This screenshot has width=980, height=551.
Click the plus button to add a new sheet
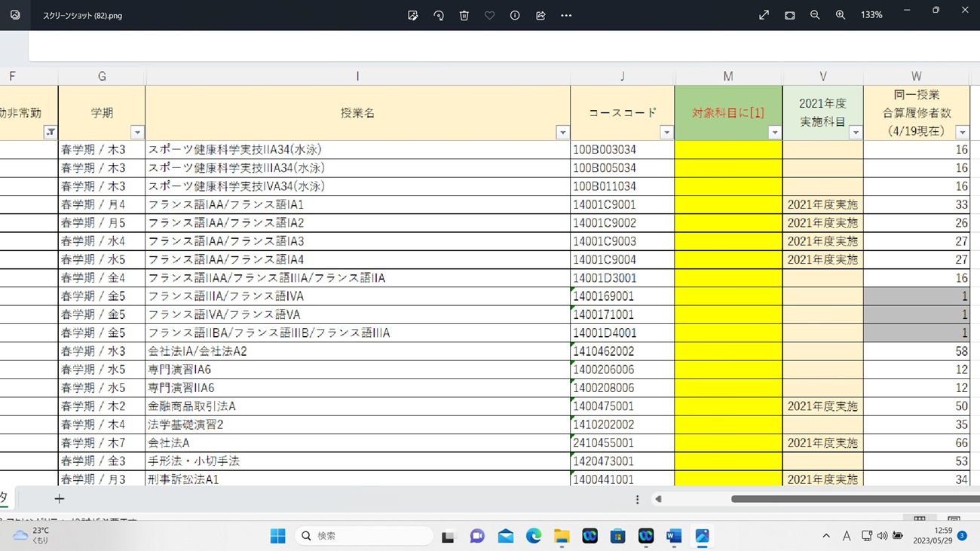[x=60, y=498]
